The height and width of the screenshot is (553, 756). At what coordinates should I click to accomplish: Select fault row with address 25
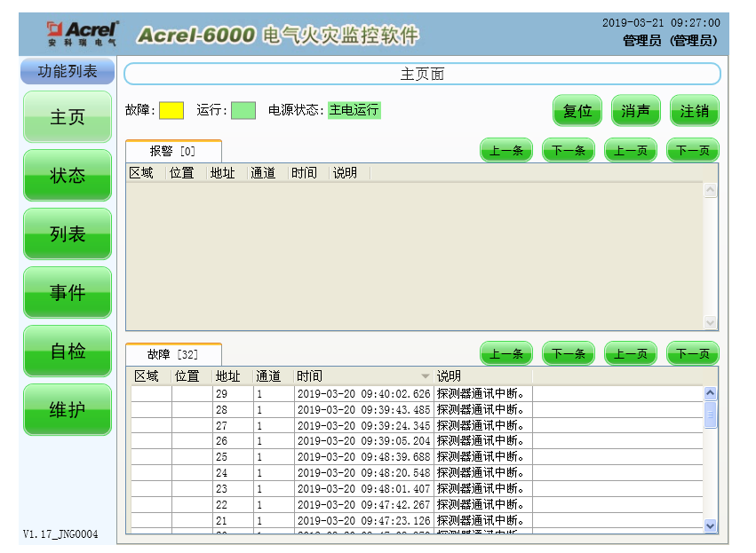click(x=417, y=456)
